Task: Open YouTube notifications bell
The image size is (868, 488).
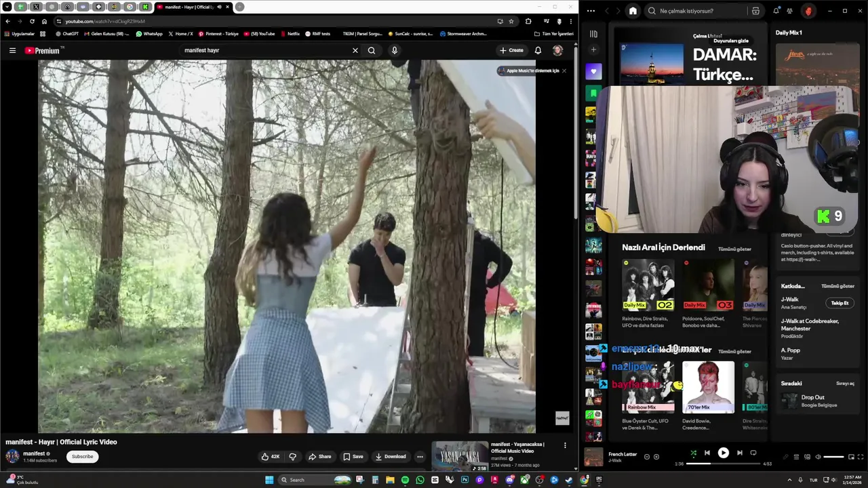Action: [538, 50]
